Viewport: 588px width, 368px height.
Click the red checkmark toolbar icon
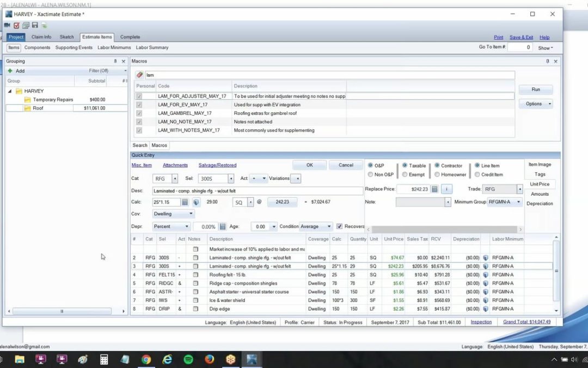tap(16, 26)
